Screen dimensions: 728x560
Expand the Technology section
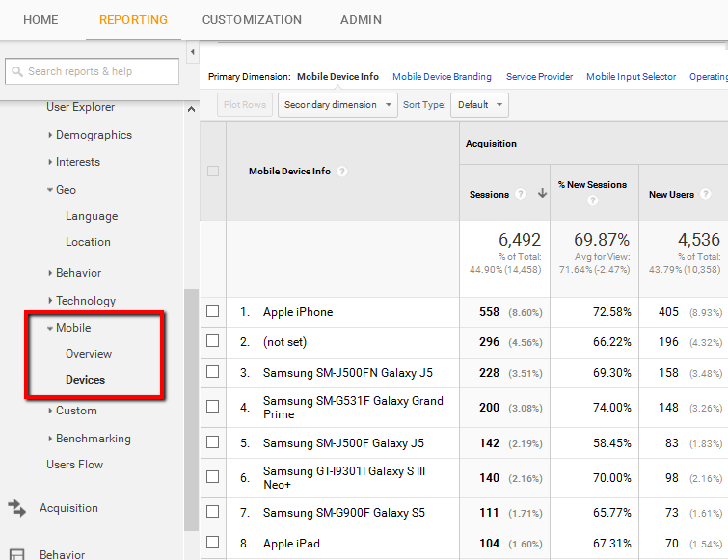[82, 301]
